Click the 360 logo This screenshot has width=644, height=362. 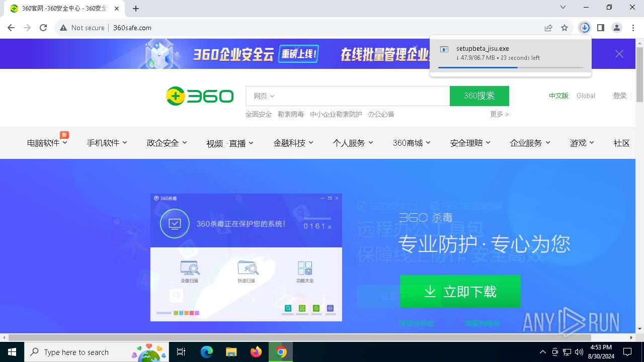tap(200, 96)
